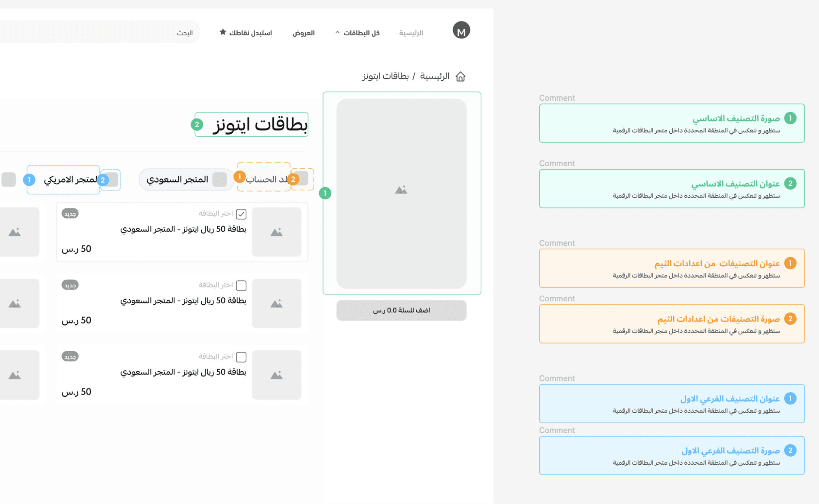Click the blue badge 1 near المتجر الامريكي
Image resolution: width=819 pixels, height=504 pixels.
coord(29,180)
